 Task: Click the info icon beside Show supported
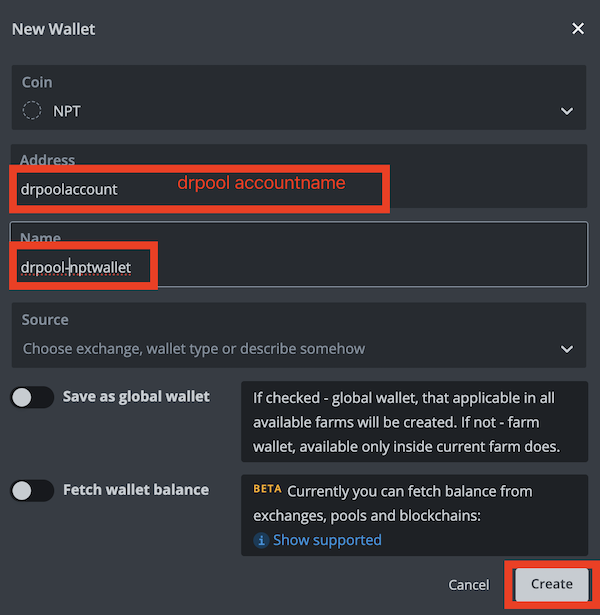click(x=261, y=540)
